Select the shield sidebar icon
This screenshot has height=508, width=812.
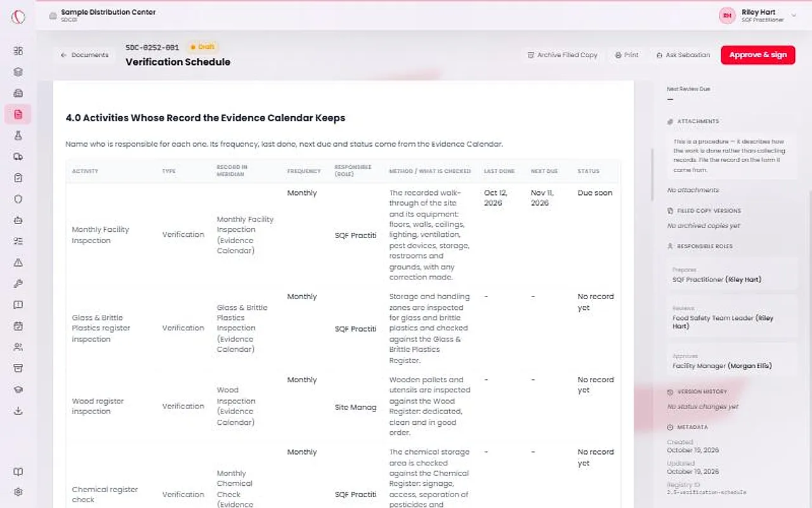(x=18, y=199)
